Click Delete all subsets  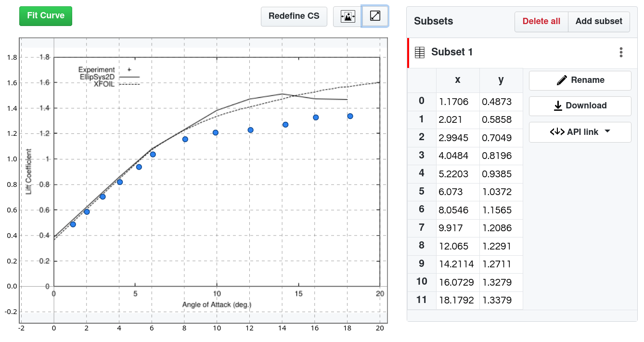click(541, 22)
